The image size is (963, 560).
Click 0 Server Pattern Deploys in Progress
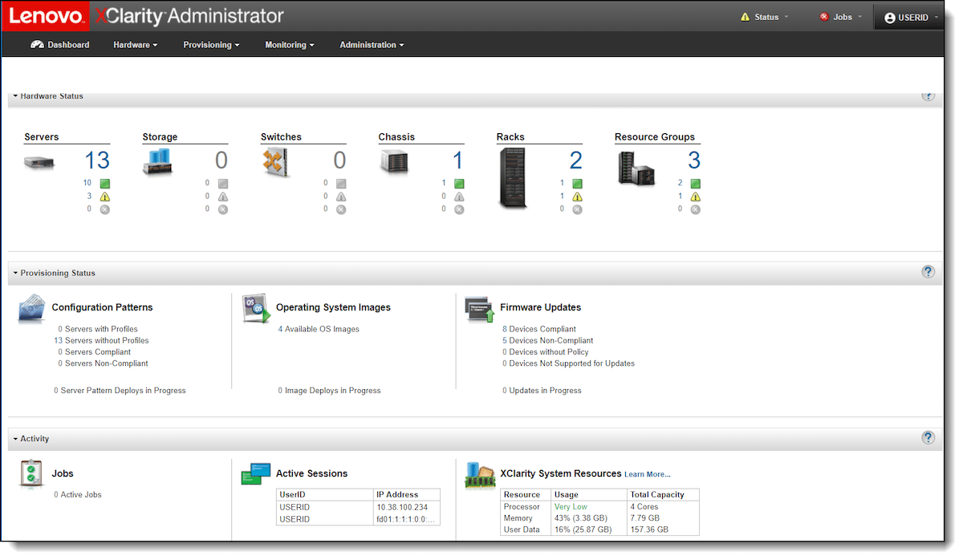(x=120, y=391)
